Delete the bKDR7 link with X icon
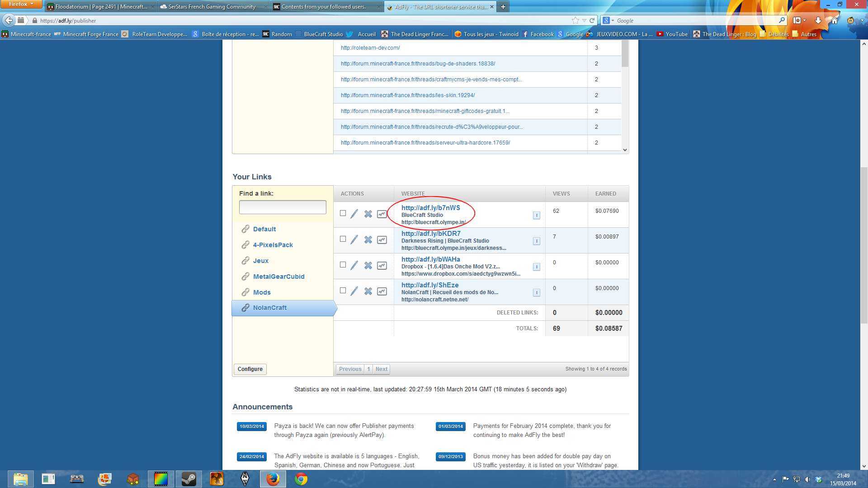 click(x=368, y=239)
